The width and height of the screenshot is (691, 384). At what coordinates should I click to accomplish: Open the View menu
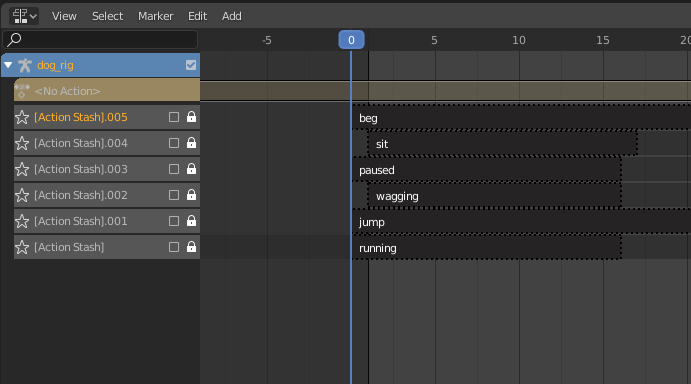(x=64, y=16)
